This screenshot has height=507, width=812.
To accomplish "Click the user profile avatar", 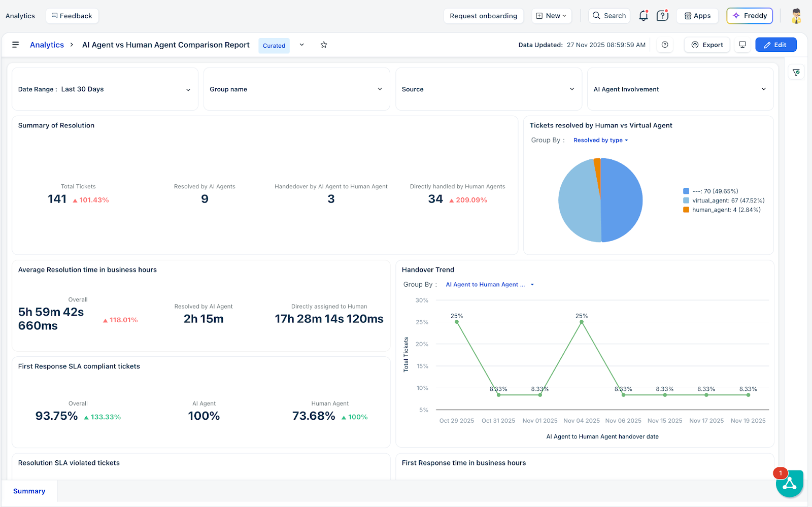I will coord(797,16).
